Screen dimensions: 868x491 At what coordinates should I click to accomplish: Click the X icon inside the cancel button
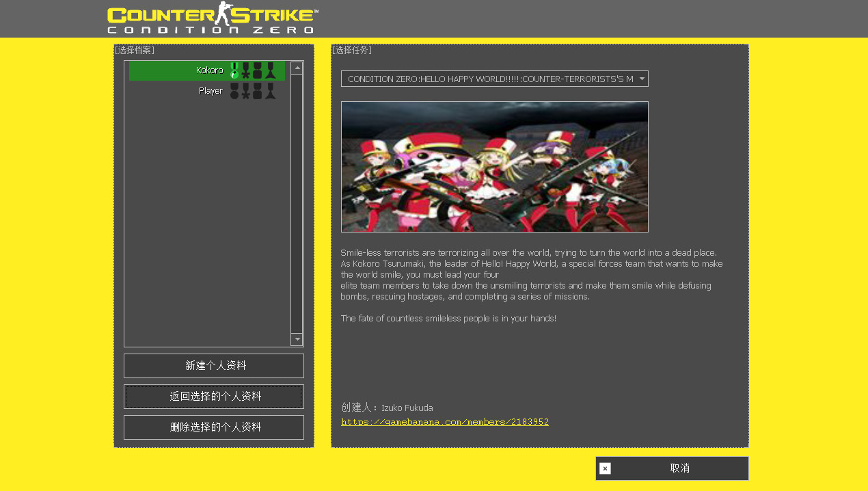tap(604, 468)
